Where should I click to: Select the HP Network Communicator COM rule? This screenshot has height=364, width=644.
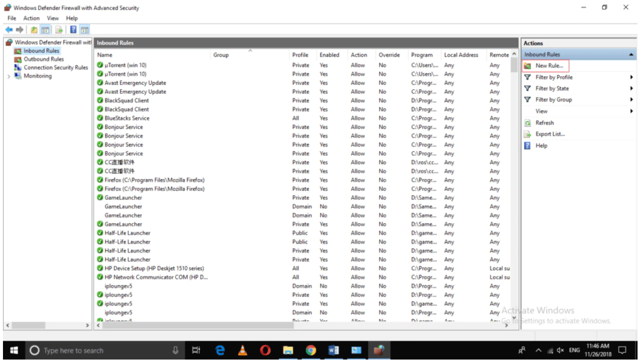click(x=302, y=277)
